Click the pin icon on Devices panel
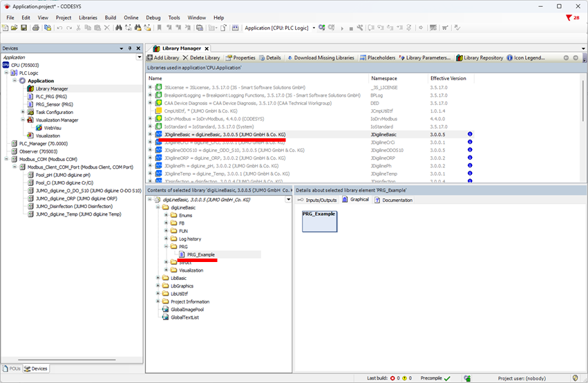 tap(130, 48)
